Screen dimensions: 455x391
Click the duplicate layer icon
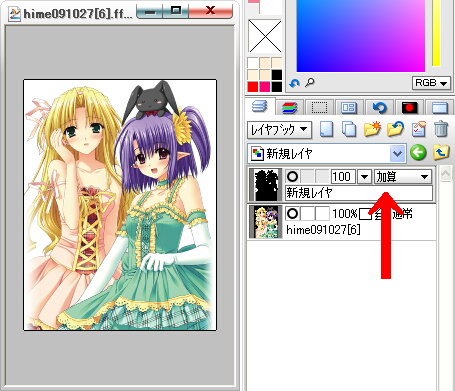(349, 129)
